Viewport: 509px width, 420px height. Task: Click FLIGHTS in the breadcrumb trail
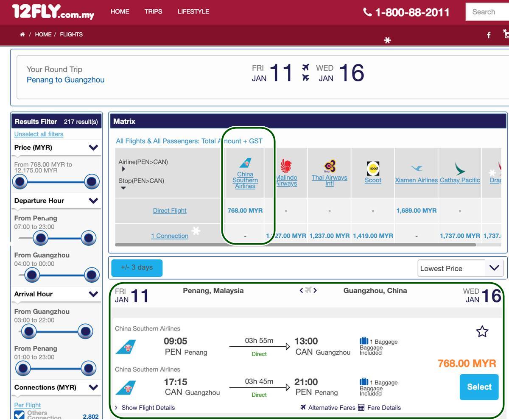point(71,34)
